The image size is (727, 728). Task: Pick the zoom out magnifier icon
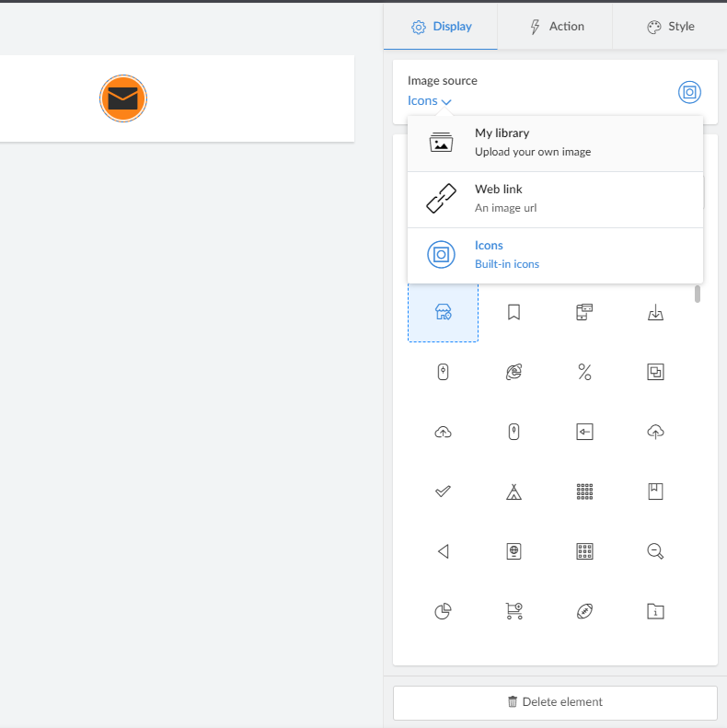click(x=655, y=551)
